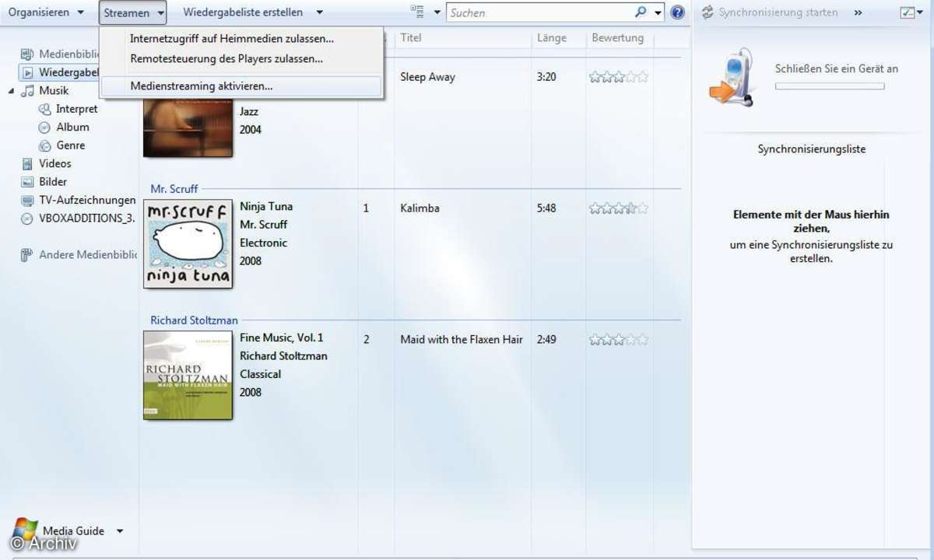Select Interpret under Musik
The image size is (934, 560).
pyautogui.click(x=77, y=109)
